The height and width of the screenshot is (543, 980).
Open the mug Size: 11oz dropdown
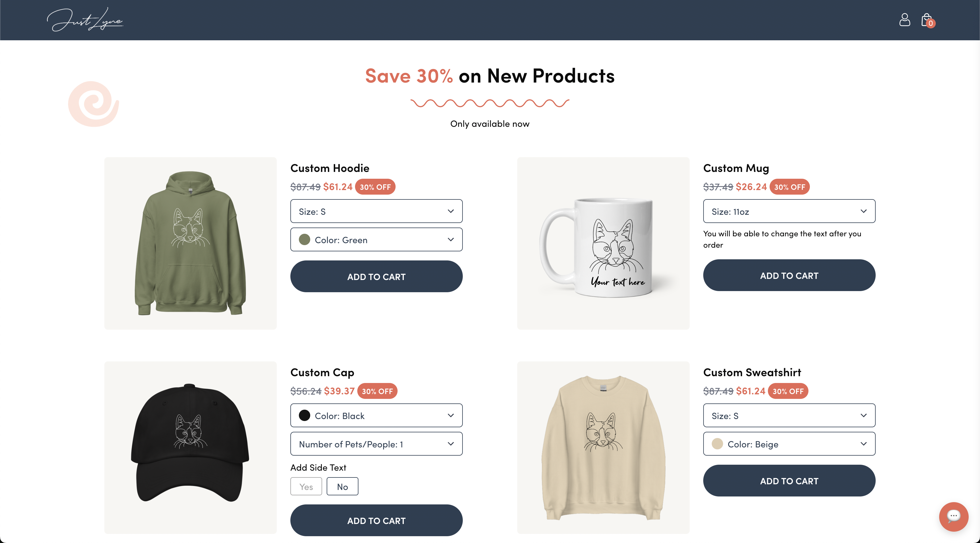789,211
